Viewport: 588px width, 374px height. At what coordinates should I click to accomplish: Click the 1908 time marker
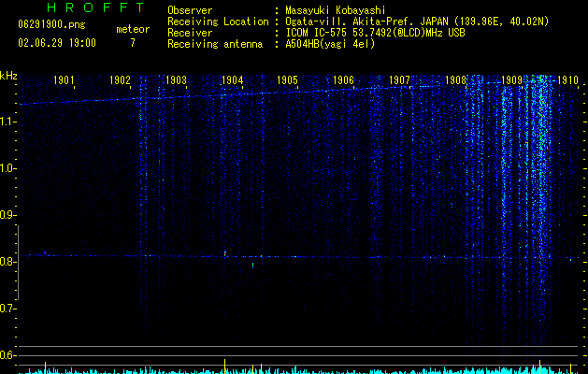[x=455, y=80]
